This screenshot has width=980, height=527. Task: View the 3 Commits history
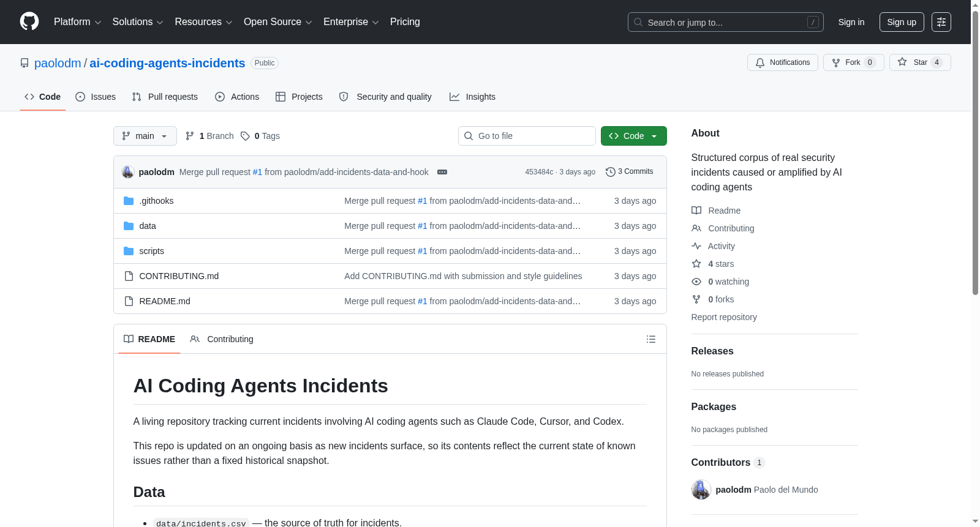point(629,172)
